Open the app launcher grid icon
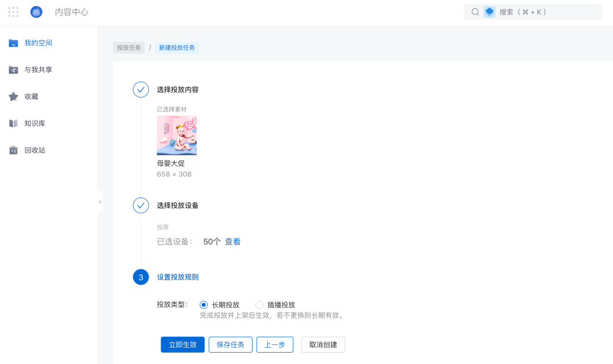 pyautogui.click(x=13, y=12)
